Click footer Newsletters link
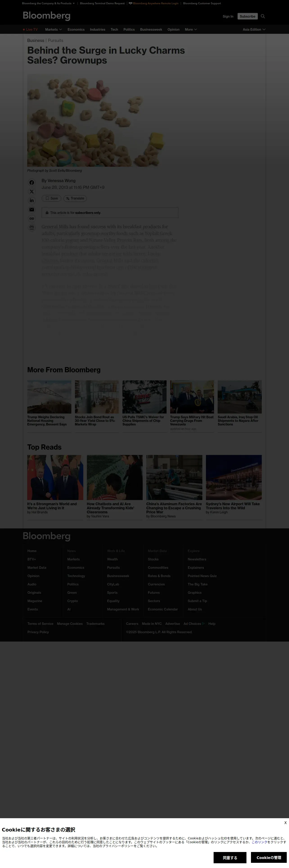289x868 pixels. coord(197,559)
